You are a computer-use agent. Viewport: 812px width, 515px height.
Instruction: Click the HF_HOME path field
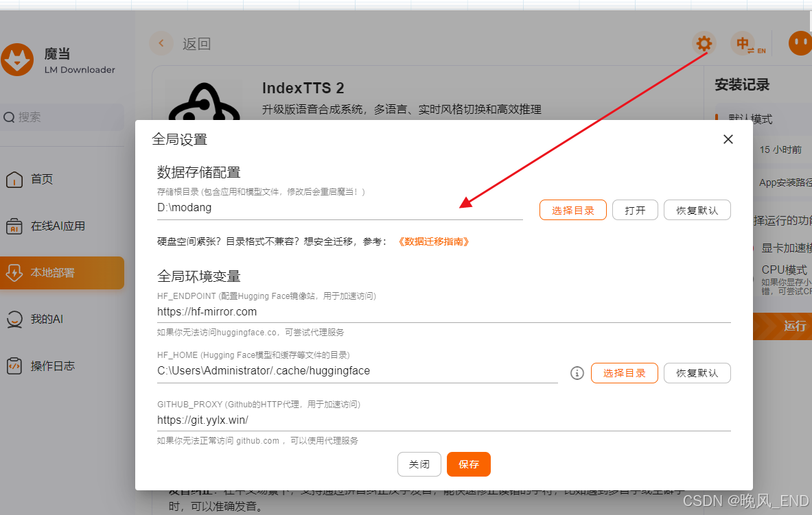[x=358, y=371]
